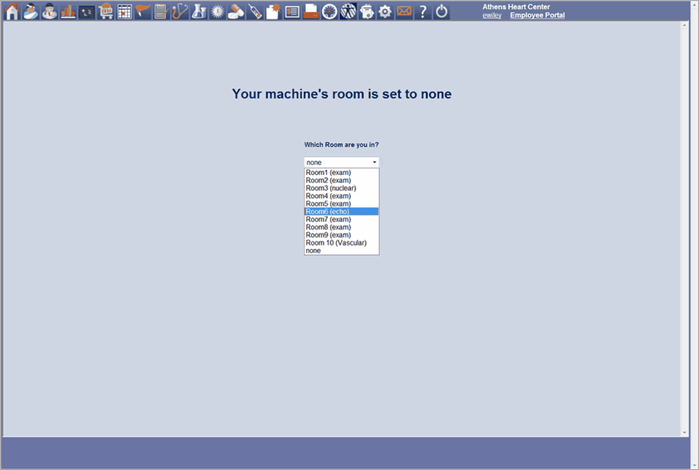Open the question mark help icon
The width and height of the screenshot is (699, 470).
(423, 12)
